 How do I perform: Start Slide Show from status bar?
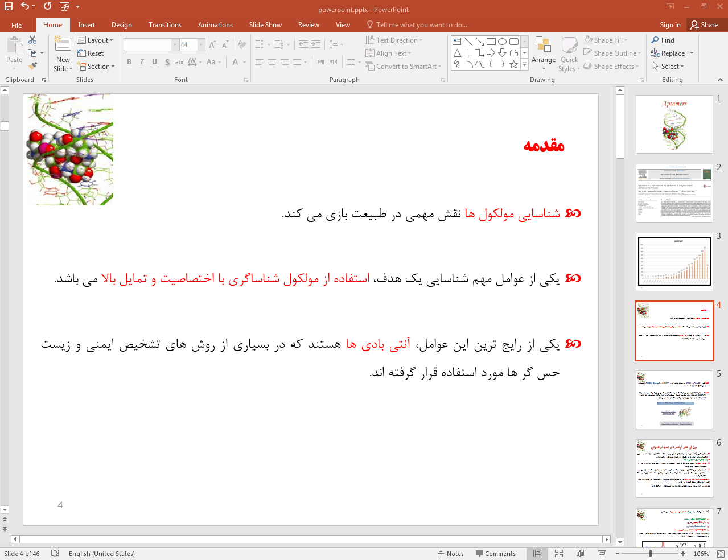(602, 554)
